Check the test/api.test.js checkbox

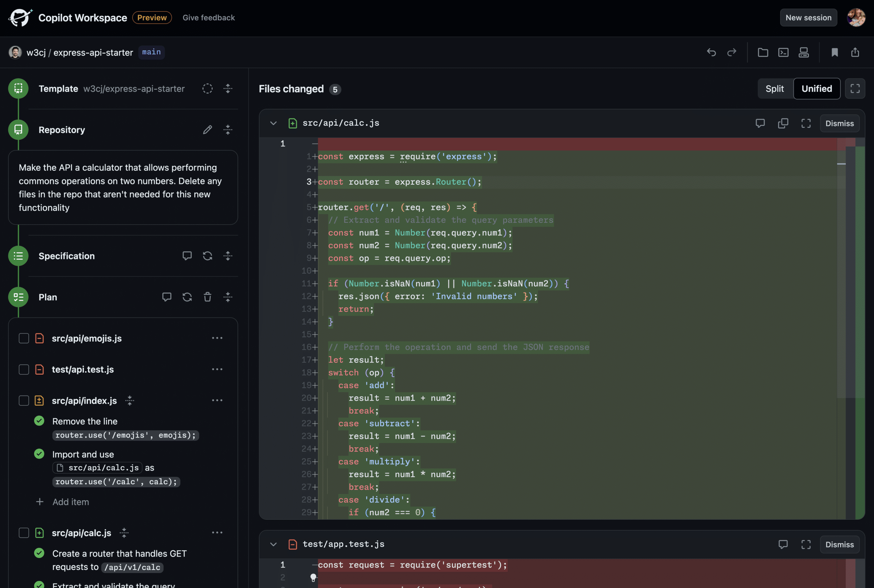(24, 369)
